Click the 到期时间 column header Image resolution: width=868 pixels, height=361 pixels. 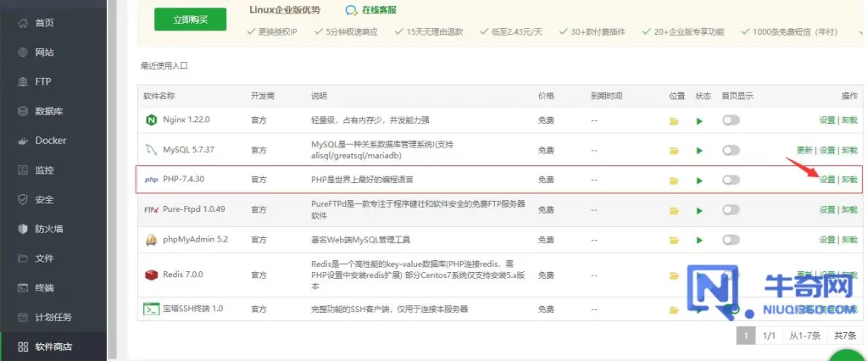(x=606, y=96)
